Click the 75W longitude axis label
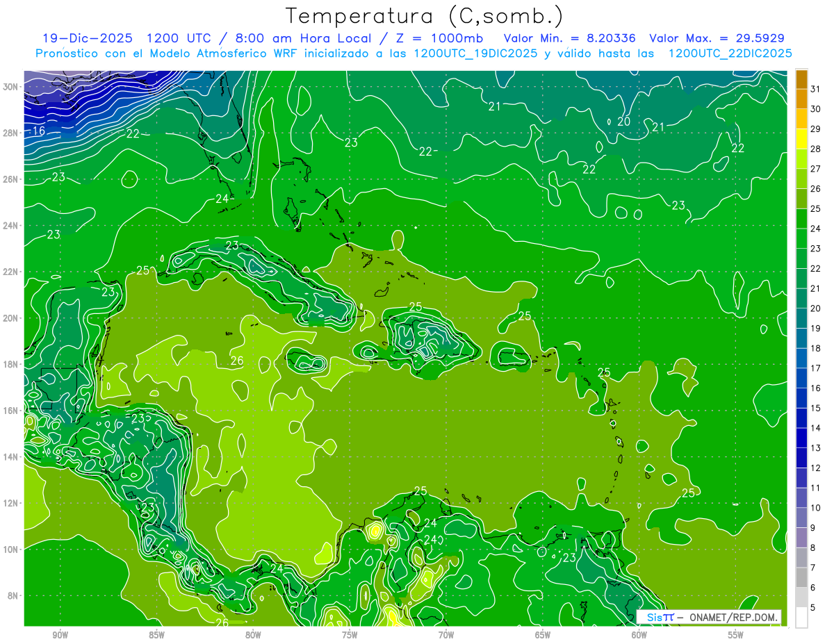 (350, 635)
